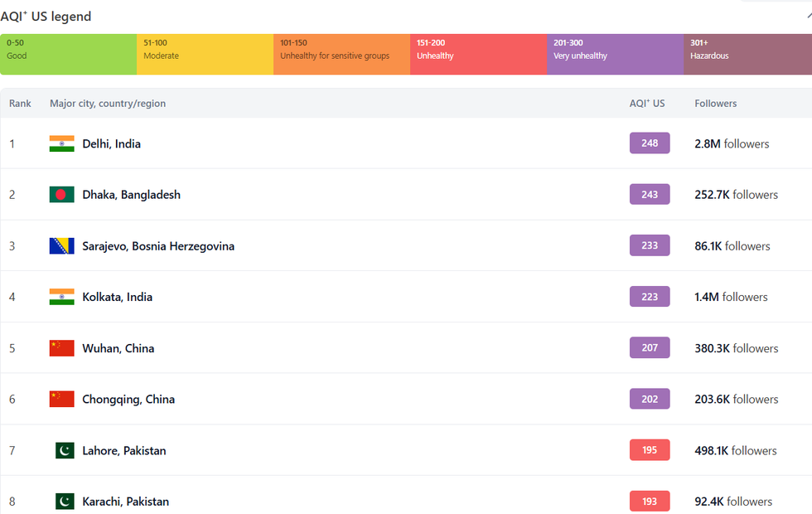
Task: Click the India flag beside Delhi
Action: 62,143
